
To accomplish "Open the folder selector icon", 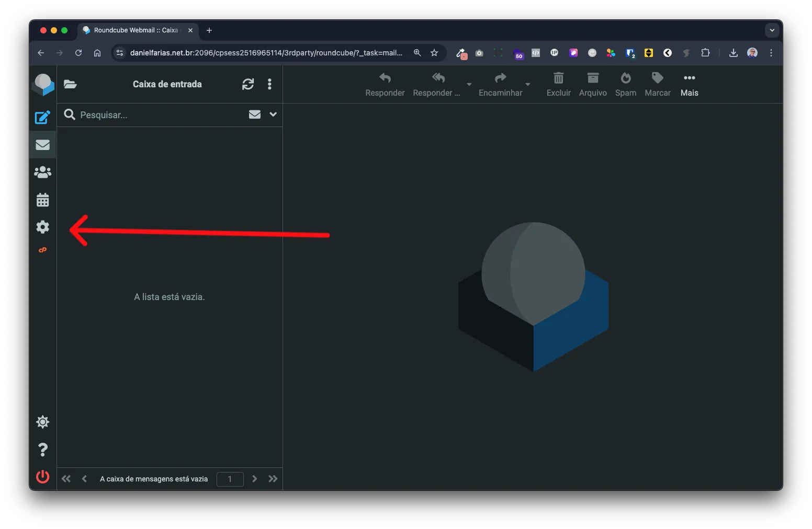I will coord(70,84).
